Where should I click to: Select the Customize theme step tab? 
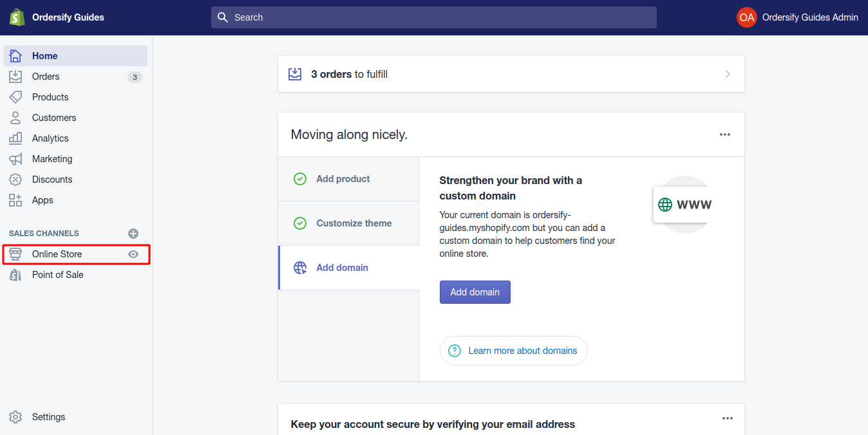(x=348, y=223)
